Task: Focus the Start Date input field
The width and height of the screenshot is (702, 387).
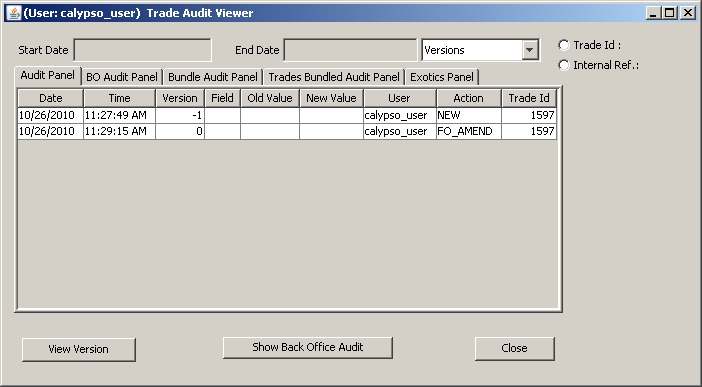Action: click(x=142, y=50)
